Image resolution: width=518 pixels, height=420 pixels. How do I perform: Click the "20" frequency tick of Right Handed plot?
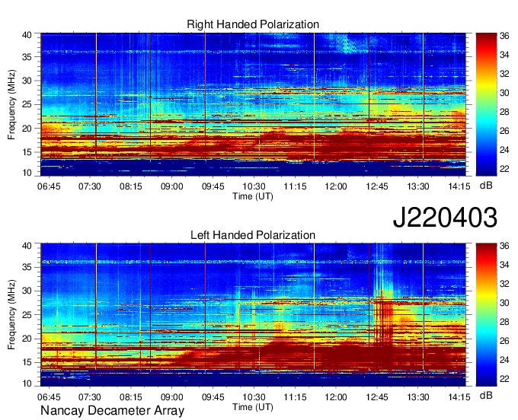pos(27,129)
